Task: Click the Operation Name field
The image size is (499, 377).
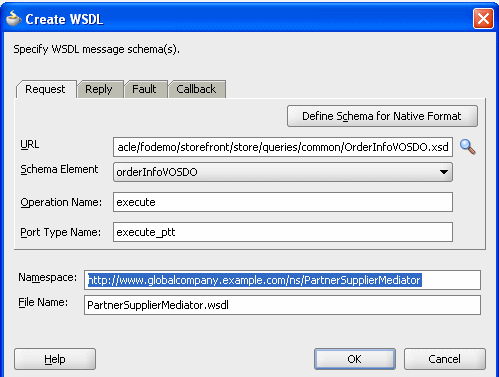Action: (x=283, y=202)
